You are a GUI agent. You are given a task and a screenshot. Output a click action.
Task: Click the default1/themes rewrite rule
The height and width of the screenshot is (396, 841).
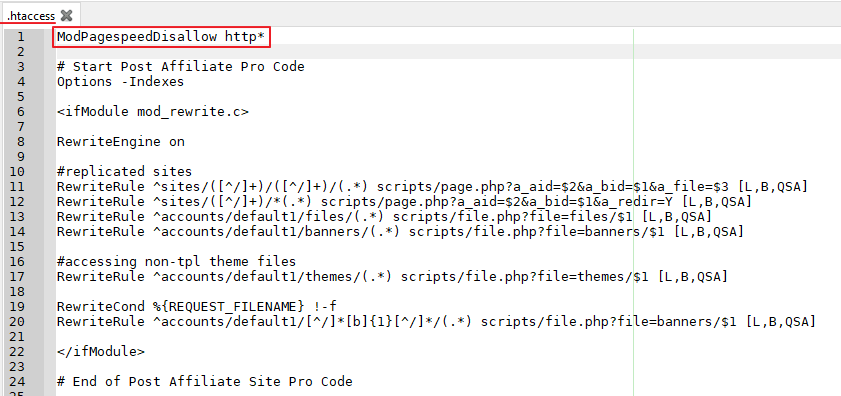point(393,277)
